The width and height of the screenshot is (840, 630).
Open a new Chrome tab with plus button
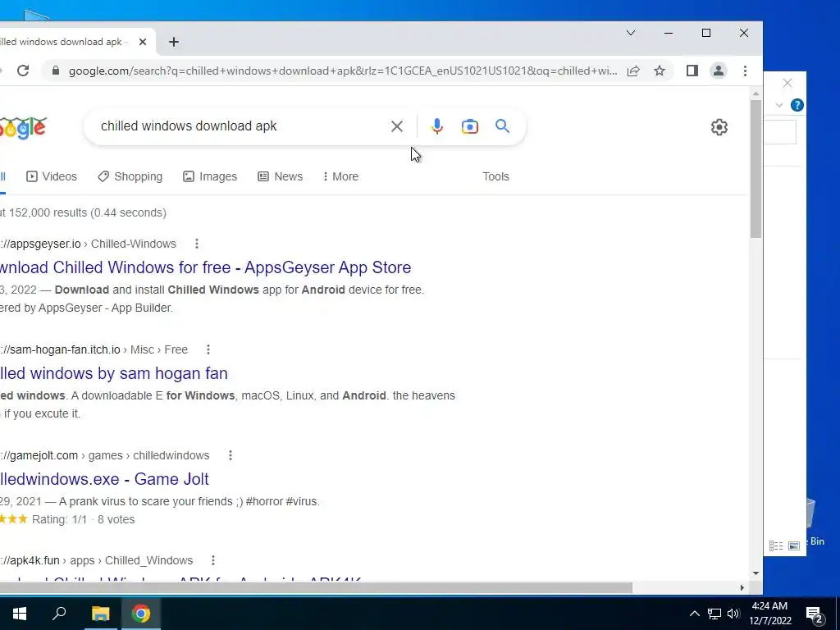[174, 42]
